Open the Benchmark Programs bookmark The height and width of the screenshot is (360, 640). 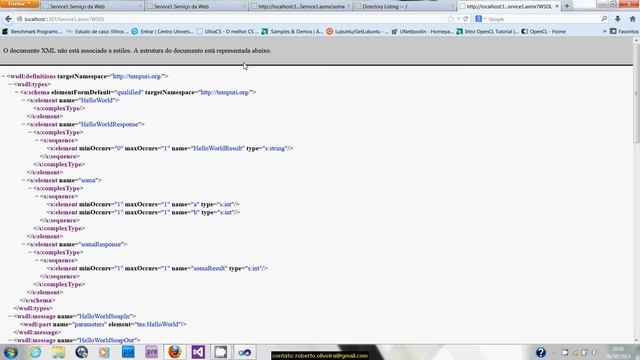pos(33,31)
